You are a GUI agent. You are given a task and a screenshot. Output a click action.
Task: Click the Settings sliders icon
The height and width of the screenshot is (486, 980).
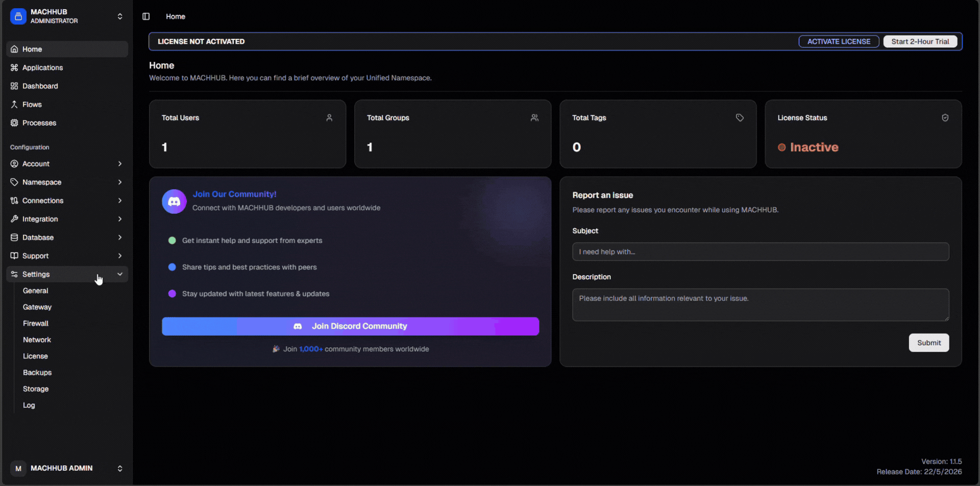(14, 274)
